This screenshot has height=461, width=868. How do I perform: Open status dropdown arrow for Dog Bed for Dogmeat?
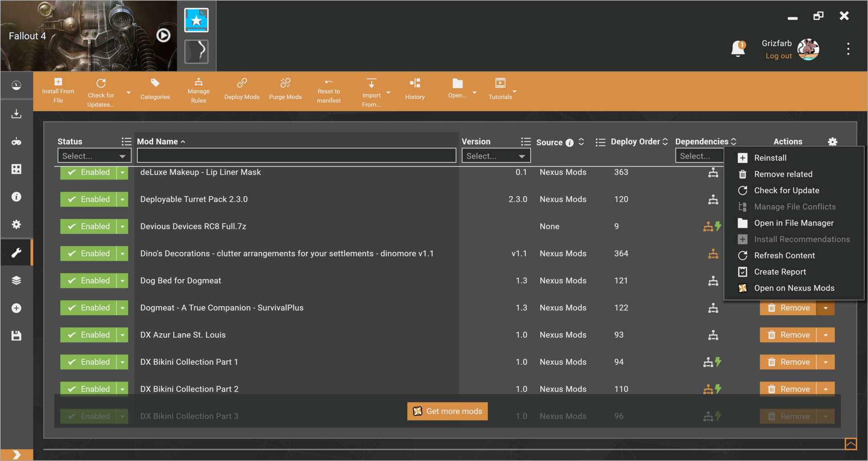click(123, 281)
